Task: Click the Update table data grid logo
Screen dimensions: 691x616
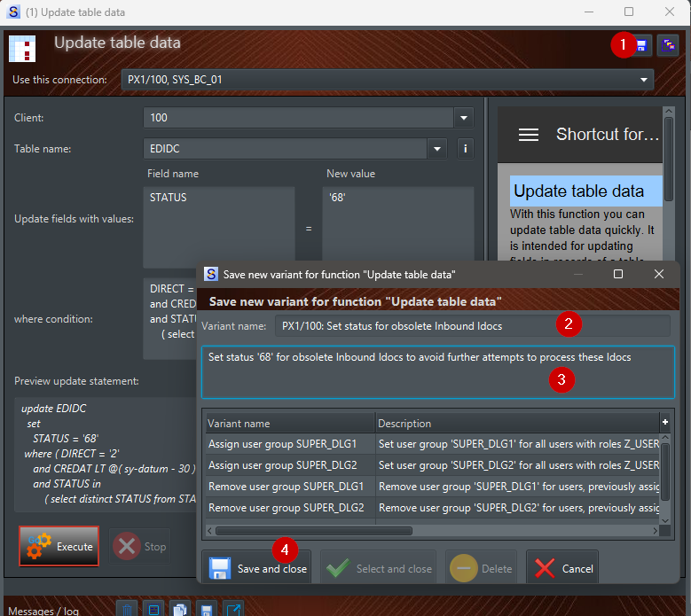Action: (22, 49)
